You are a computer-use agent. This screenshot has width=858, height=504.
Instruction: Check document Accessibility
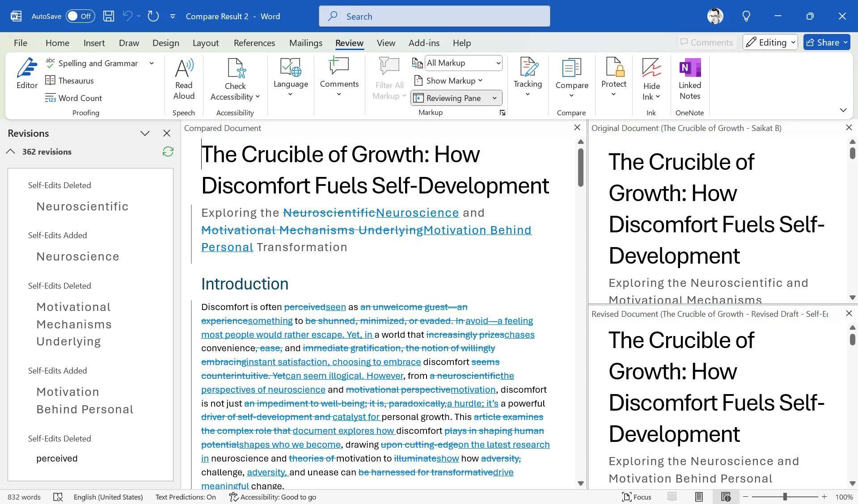point(235,80)
